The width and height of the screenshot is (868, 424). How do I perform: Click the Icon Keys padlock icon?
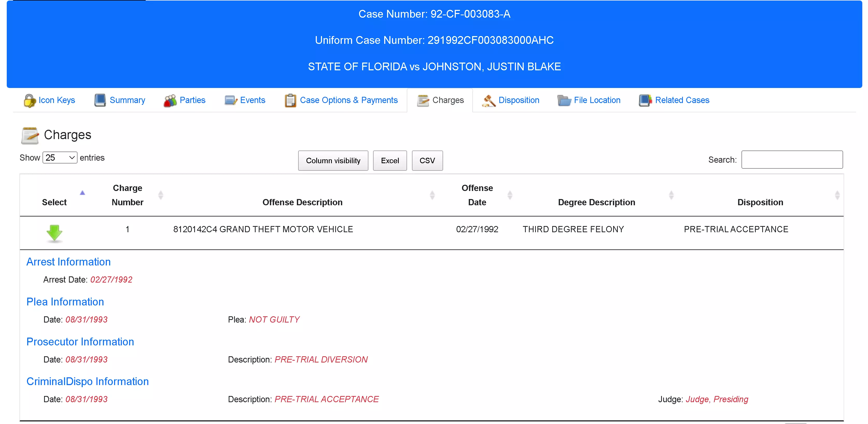[30, 100]
